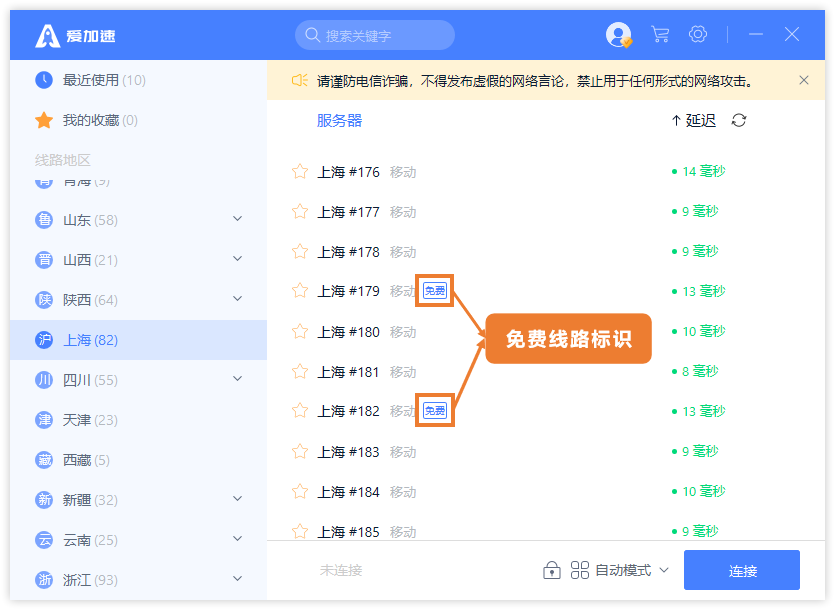The width and height of the screenshot is (835, 610).
Task: Open the 自动模式 dropdown arrow
Action: coord(664,570)
